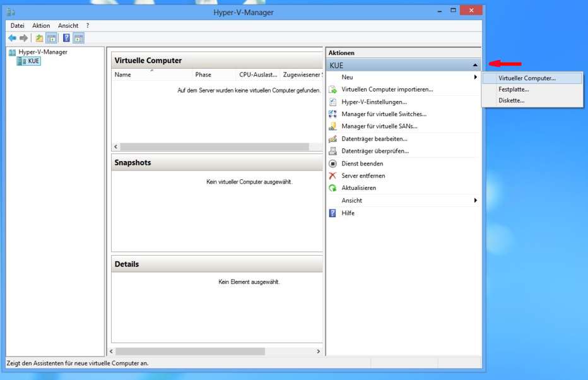Choose Diskette... from the submenu
The width and height of the screenshot is (588, 380).
click(532, 100)
